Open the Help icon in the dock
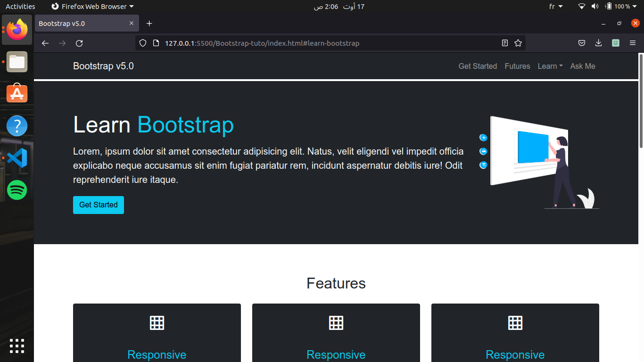The image size is (644, 362). tap(17, 126)
